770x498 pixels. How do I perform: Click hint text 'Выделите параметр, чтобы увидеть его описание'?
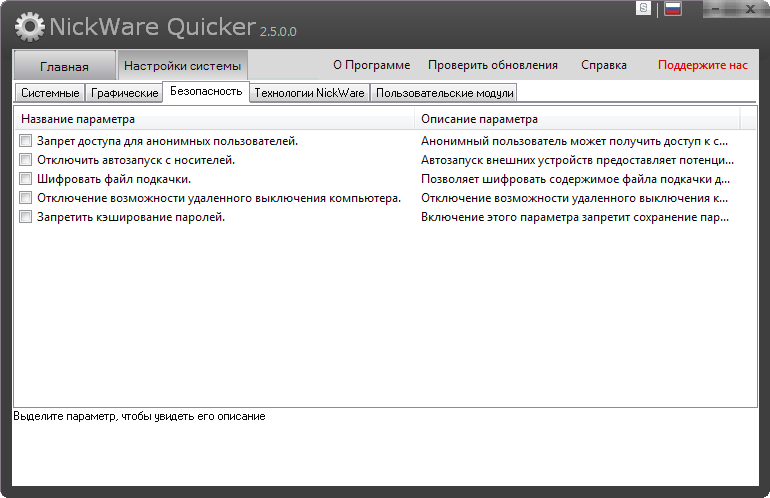[139, 416]
